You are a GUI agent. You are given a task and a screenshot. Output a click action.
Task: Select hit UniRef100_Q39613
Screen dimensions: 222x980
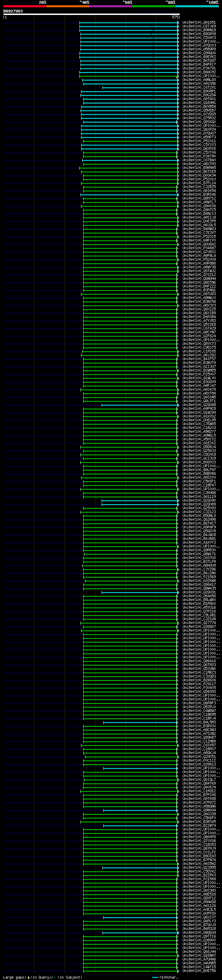(199, 764)
